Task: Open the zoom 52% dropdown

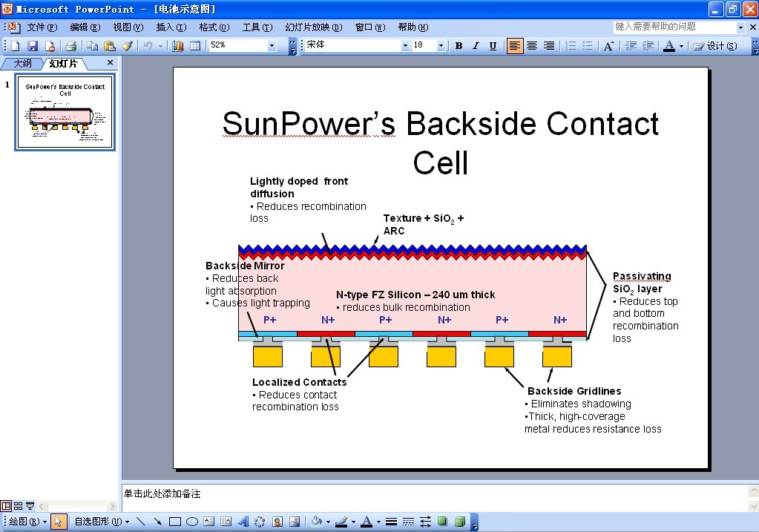Action: point(272,46)
